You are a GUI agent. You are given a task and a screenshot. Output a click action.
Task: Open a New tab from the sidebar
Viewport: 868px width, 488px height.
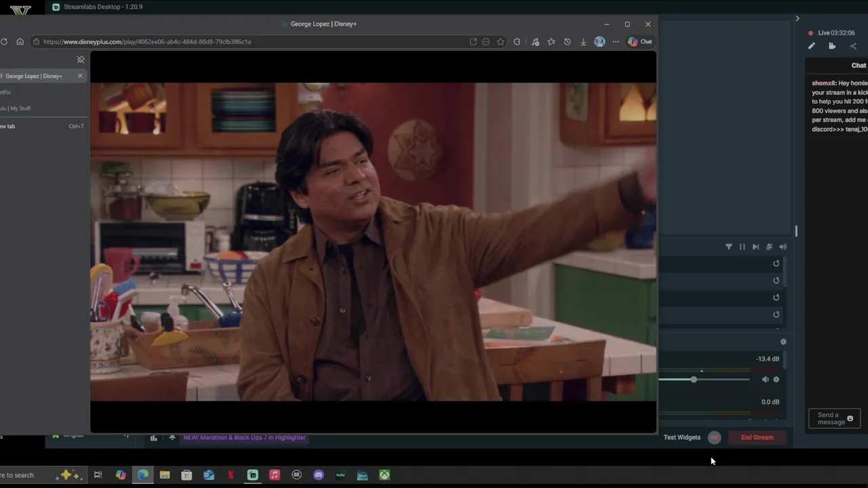(42, 126)
